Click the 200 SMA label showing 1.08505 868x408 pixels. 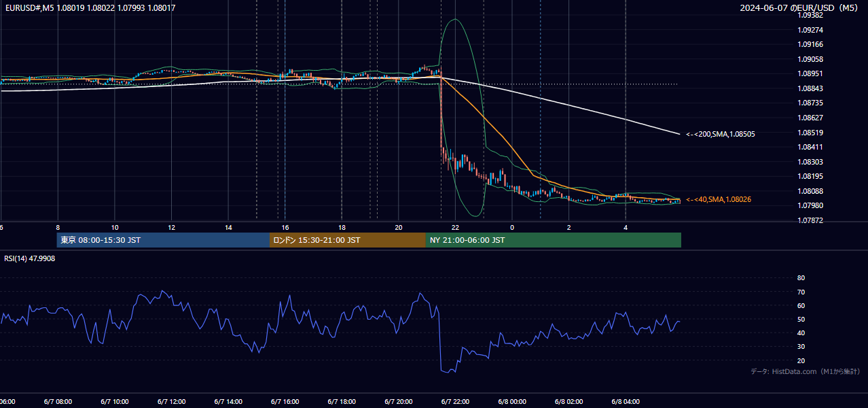[720, 134]
